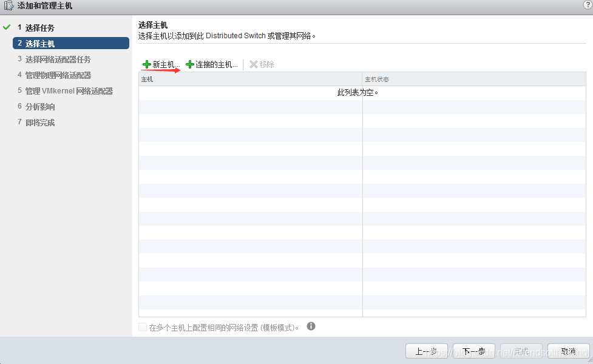Screen dimensions: 593x364
Task: Select step 2 选择主机
Action: click(x=71, y=43)
